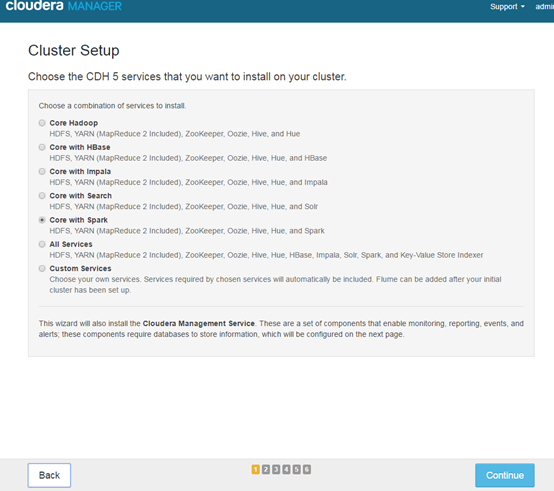Click the Continue button
554x491 pixels.
[505, 475]
